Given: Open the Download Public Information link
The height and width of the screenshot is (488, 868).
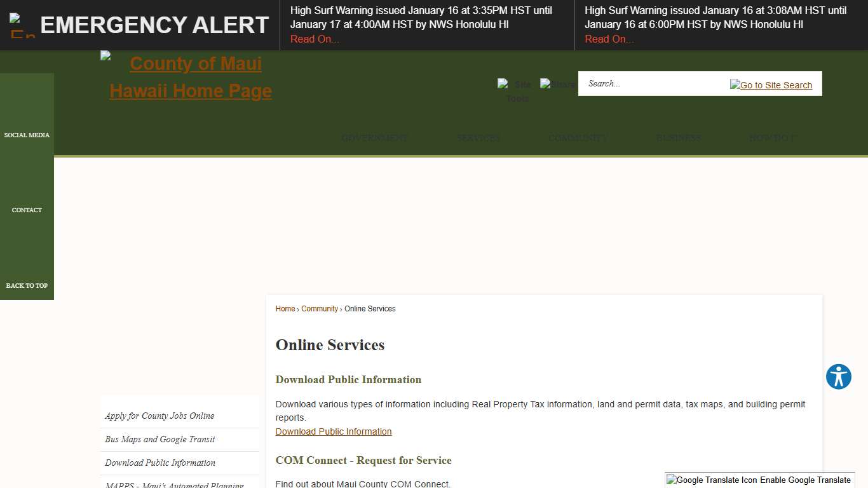Looking at the screenshot, I should pyautogui.click(x=334, y=431).
